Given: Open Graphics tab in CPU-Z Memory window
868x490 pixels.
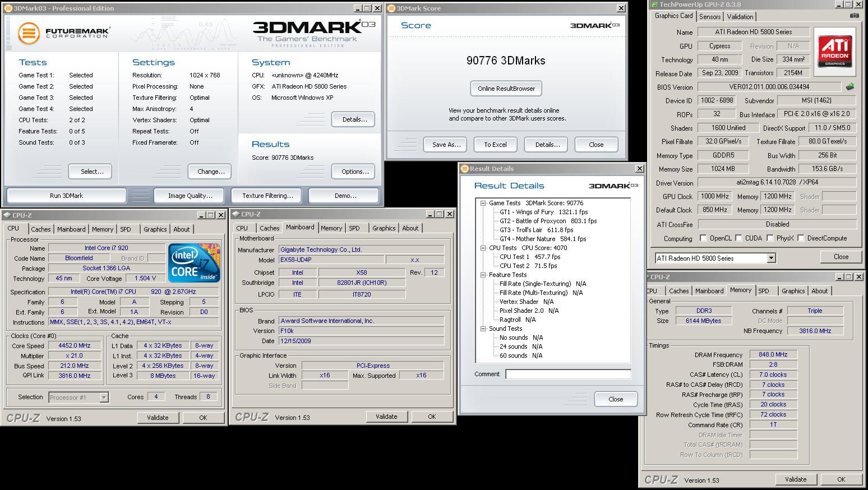Looking at the screenshot, I should point(793,291).
